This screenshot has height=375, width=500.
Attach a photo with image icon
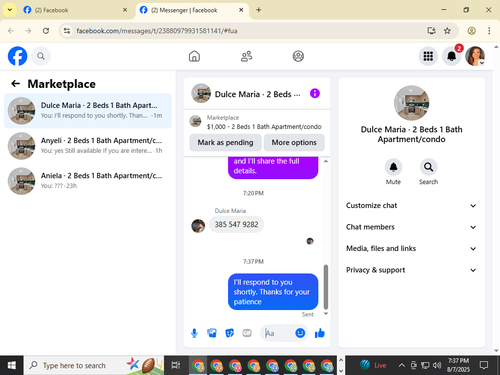point(212,333)
